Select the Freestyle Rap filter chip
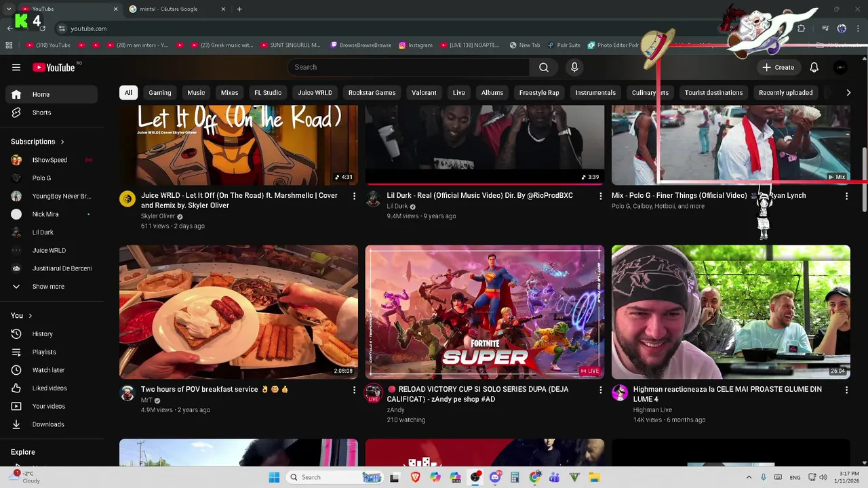Screen dimensions: 868x488 click(x=539, y=93)
